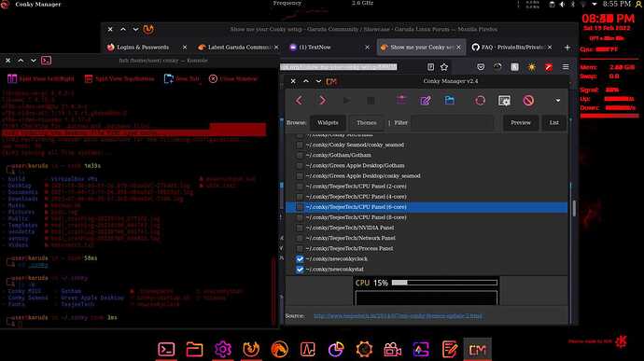644x361 pixels.
Task: Open the edit widget pencil icon
Action: [x=426, y=101]
